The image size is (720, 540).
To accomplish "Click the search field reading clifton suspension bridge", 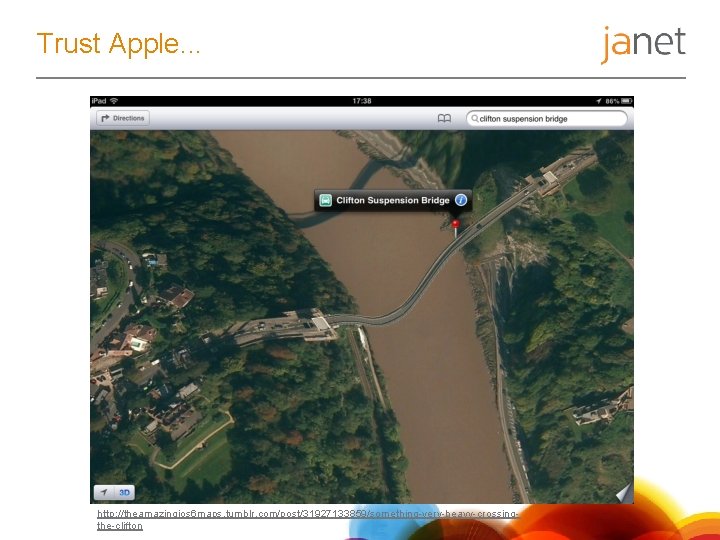I will [x=546, y=118].
